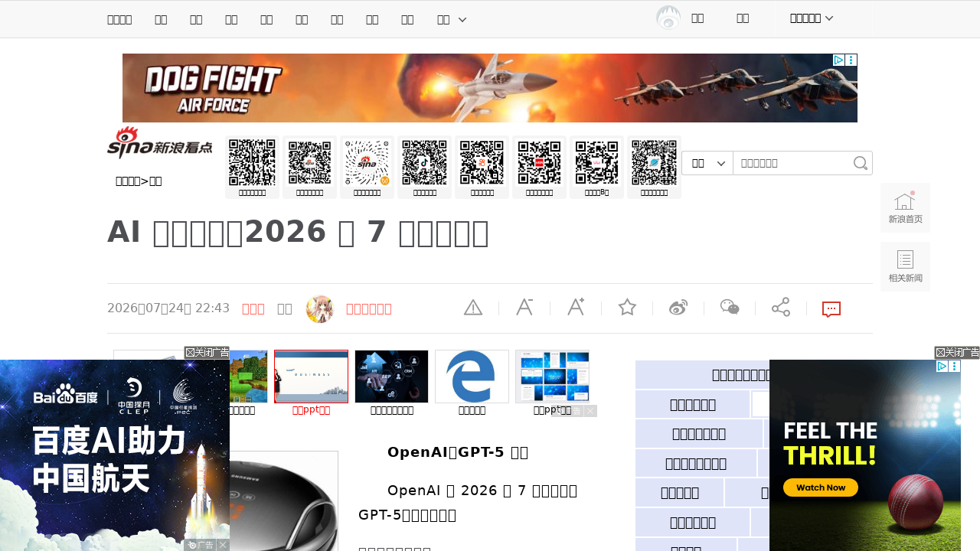Screen dimensions: 980x551
Task: Open Sina homepage sidebar button
Action: 905,208
